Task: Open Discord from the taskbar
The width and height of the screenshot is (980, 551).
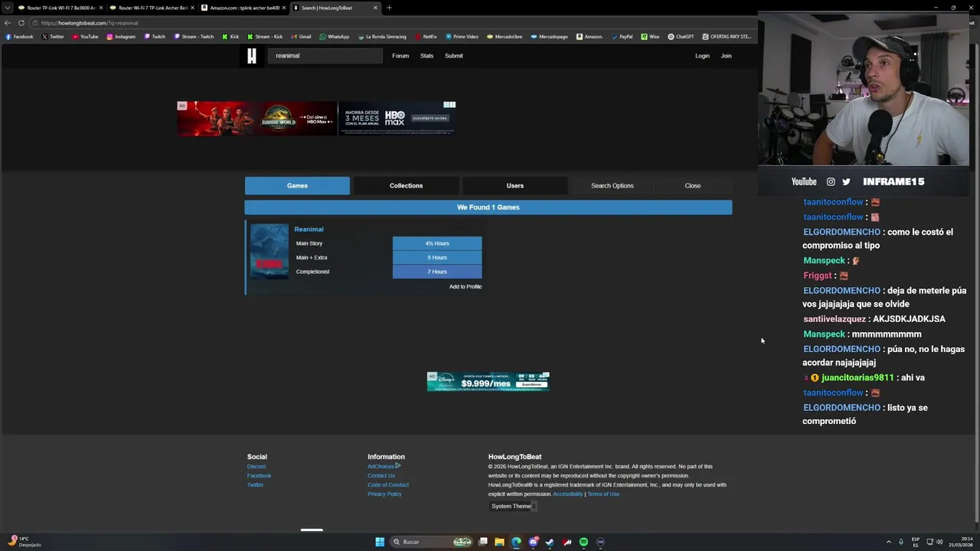Action: (x=533, y=542)
